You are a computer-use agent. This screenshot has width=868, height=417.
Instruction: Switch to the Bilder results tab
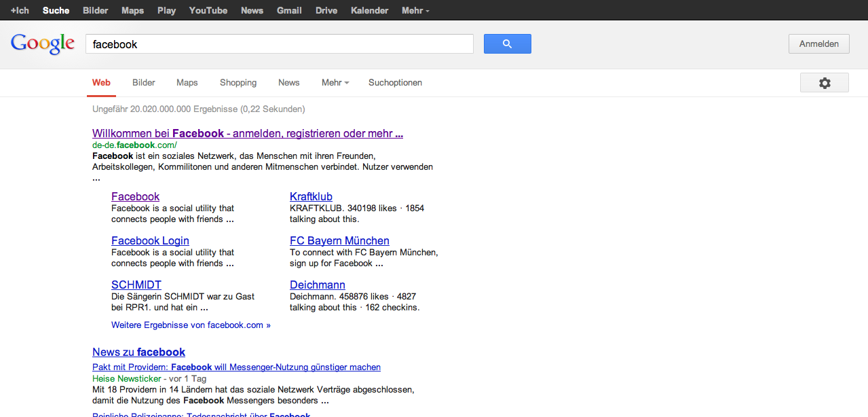(x=144, y=83)
